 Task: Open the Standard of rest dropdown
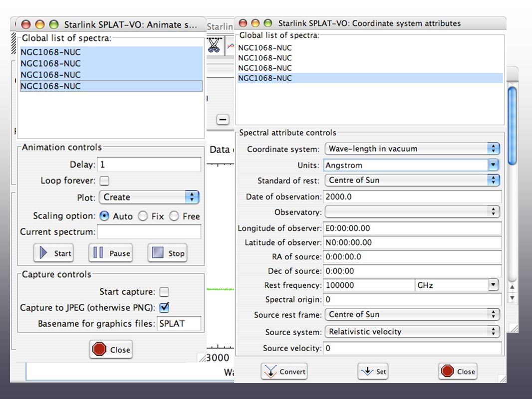(x=412, y=180)
